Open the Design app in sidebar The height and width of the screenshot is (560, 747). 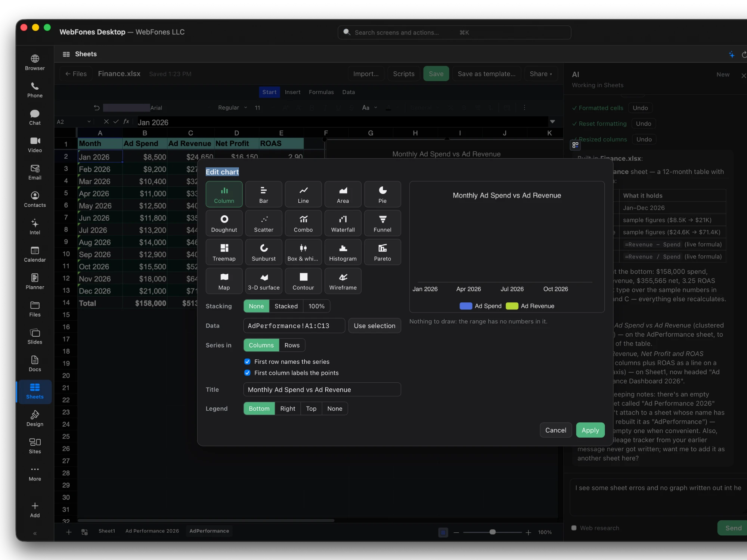click(x=35, y=419)
